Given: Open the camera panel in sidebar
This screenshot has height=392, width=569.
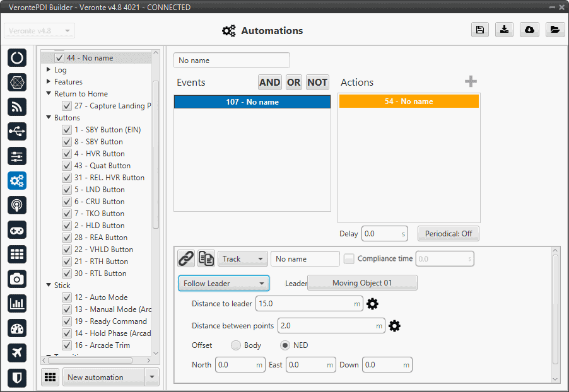Looking at the screenshot, I should [x=17, y=279].
